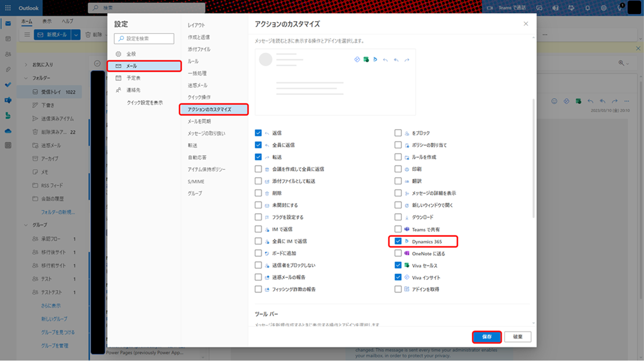Open the settings gear in Outlook header
Image resolution: width=644 pixels, height=361 pixels.
click(604, 8)
